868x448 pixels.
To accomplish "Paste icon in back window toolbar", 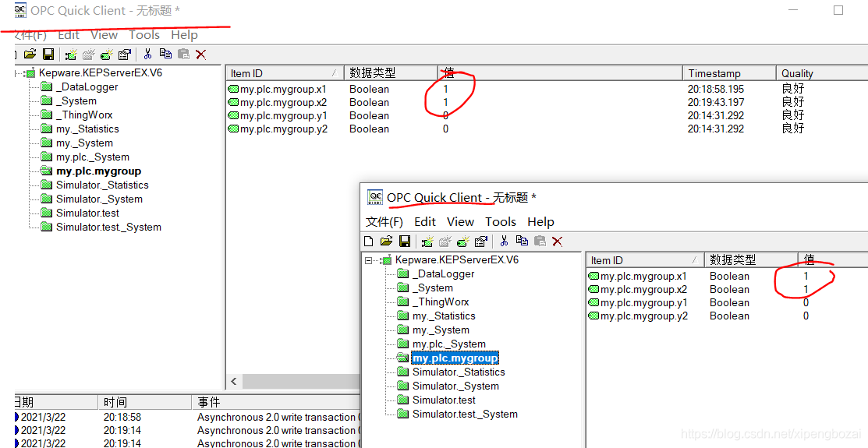I will [183, 54].
